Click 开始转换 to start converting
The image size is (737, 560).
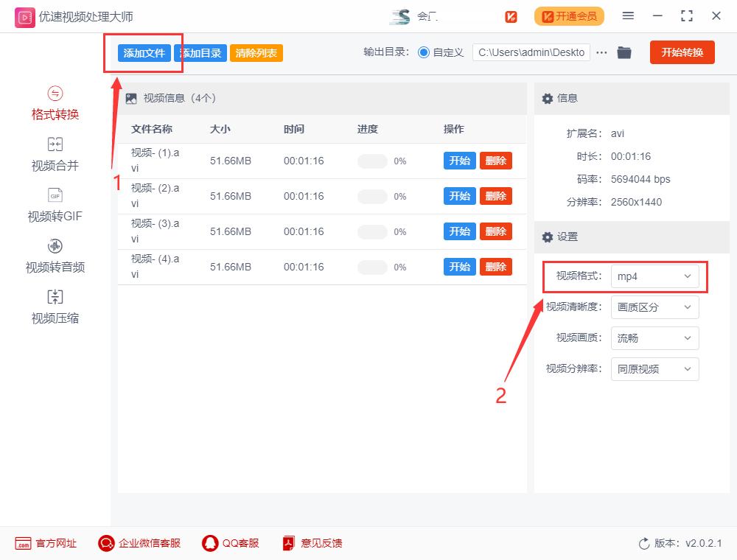click(682, 52)
